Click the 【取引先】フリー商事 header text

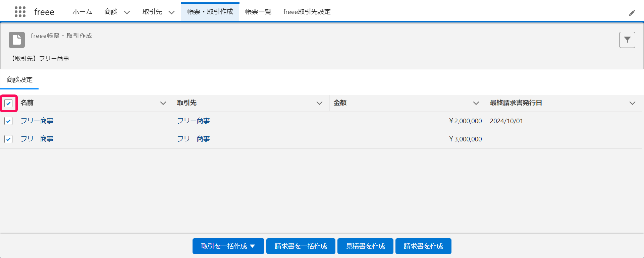[x=40, y=58]
